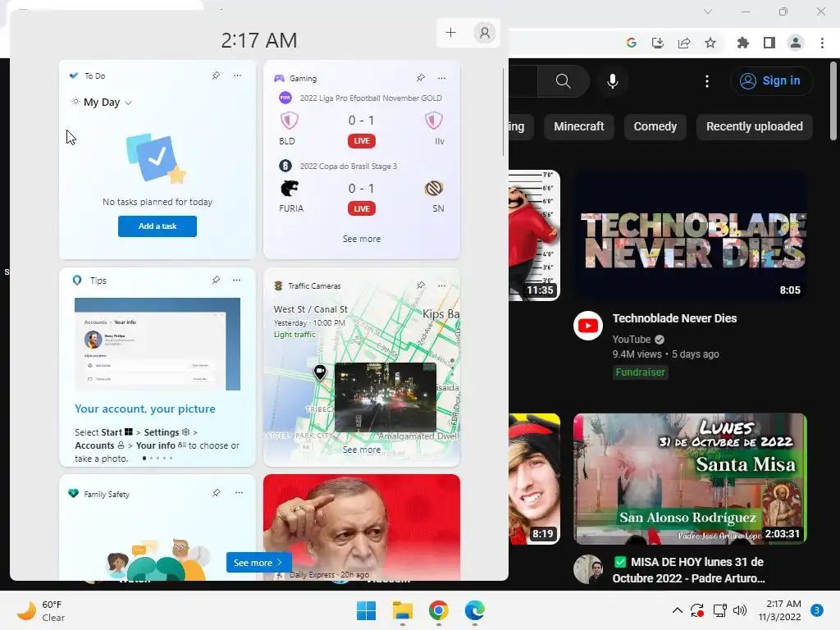Image resolution: width=840 pixels, height=630 pixels.
Task: Open the BLD vs llv live match
Action: point(362,121)
